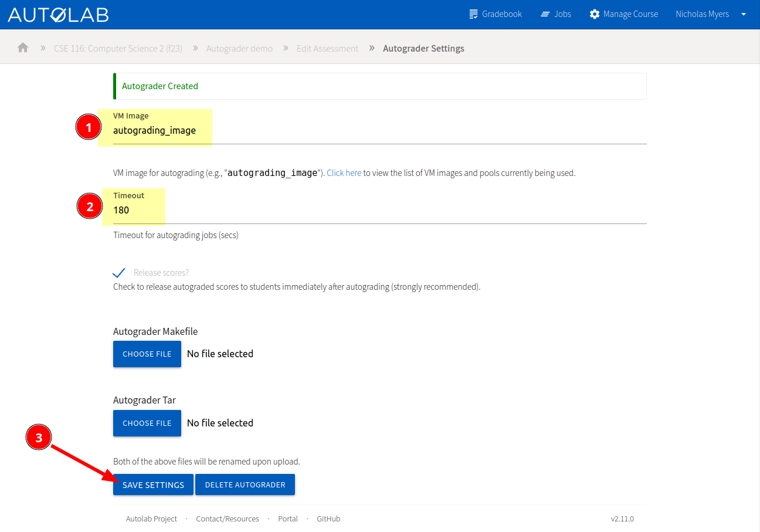Click 'No file selected' beside Autograder Tar

[x=220, y=423]
